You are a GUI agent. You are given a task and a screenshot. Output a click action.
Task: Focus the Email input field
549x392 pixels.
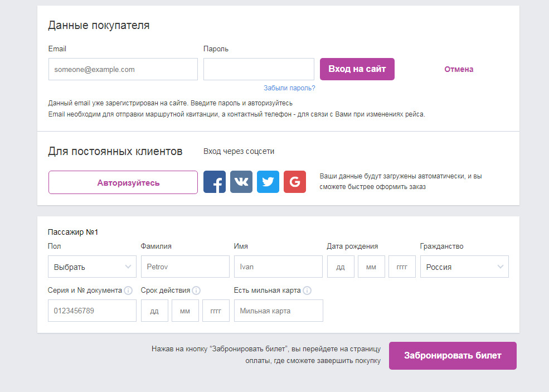[x=123, y=69]
